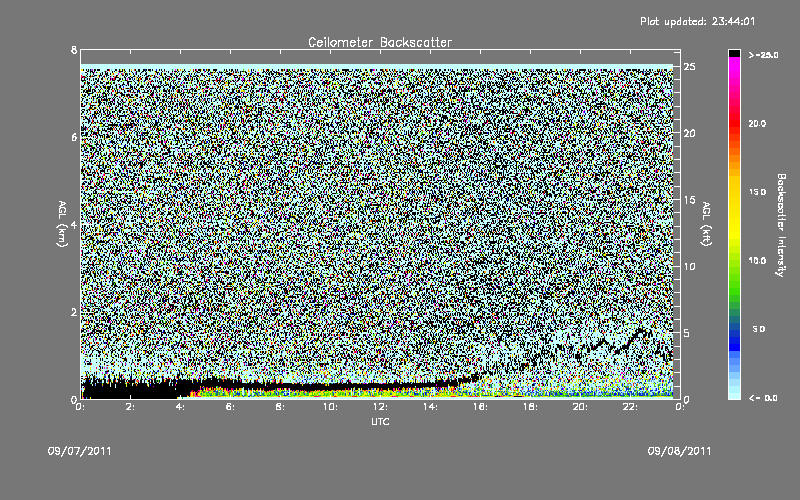Select the '8:' hour tick on UTC axis
This screenshot has width=800, height=500.
click(281, 407)
